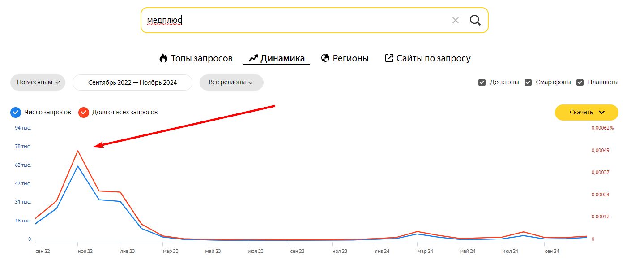Uncheck the Смартфоны checkbox
This screenshot has width=644, height=269.
[528, 82]
